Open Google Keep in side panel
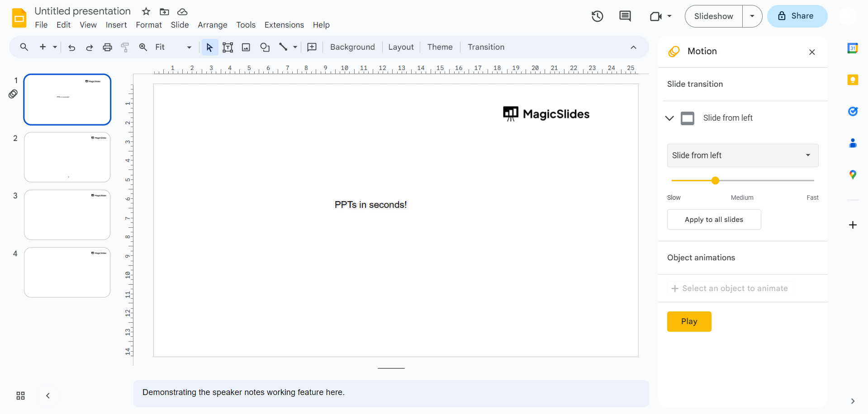The width and height of the screenshot is (868, 414). point(853,80)
